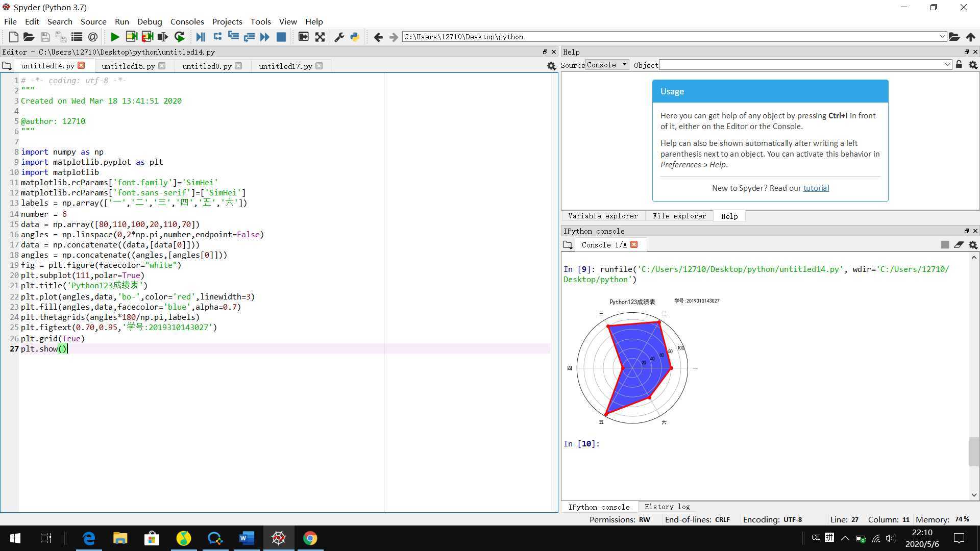This screenshot has height=551, width=980.
Task: Click the @ symbol finder icon
Action: coord(92,37)
